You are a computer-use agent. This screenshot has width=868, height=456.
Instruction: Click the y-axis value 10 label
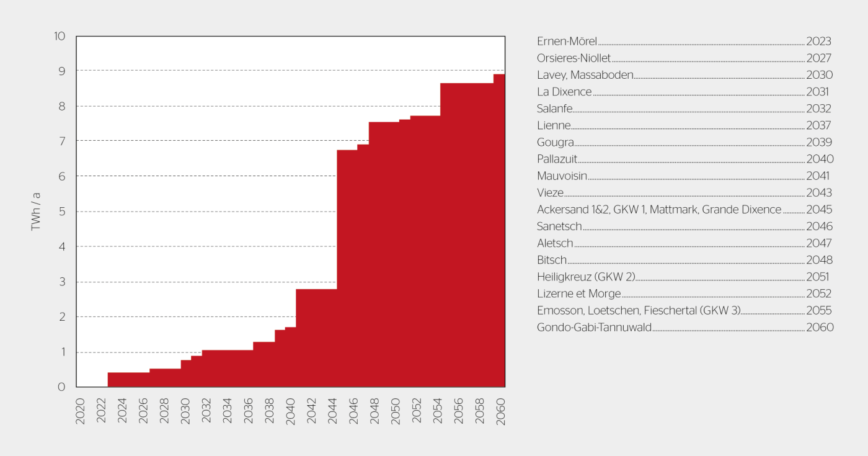click(x=60, y=36)
